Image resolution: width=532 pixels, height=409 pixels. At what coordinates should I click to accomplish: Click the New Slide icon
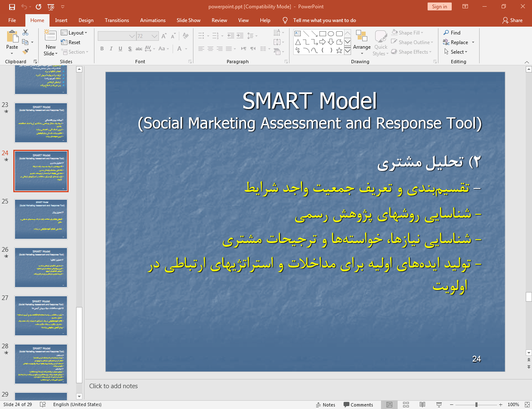pos(50,37)
